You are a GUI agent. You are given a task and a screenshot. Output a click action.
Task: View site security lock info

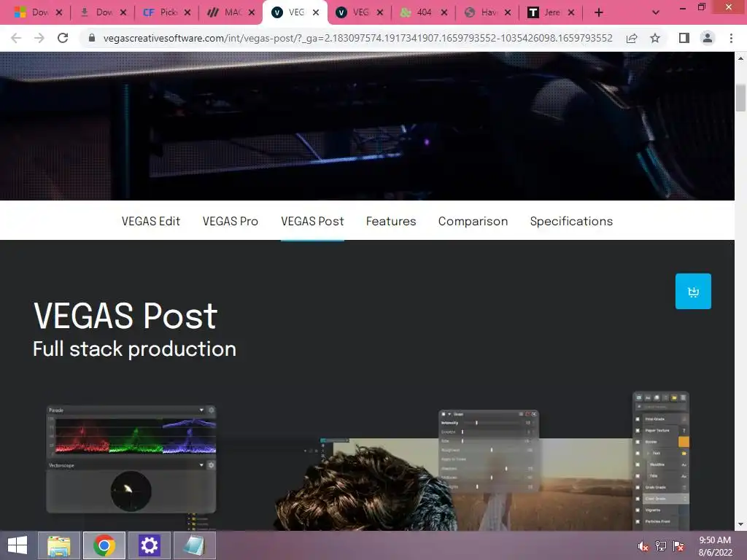tap(92, 38)
